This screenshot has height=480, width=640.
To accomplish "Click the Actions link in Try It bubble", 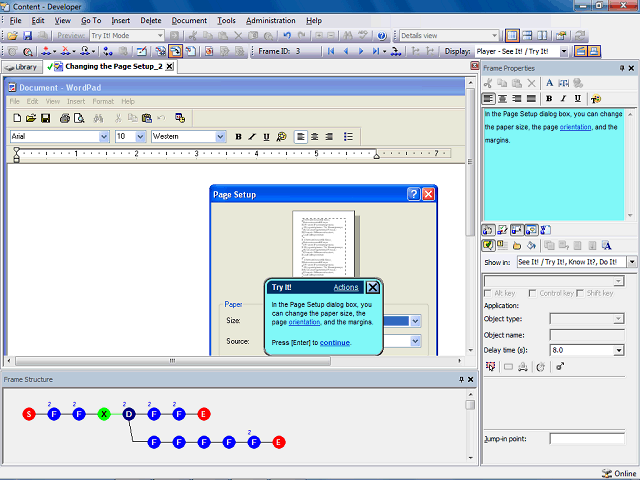I will pyautogui.click(x=346, y=287).
